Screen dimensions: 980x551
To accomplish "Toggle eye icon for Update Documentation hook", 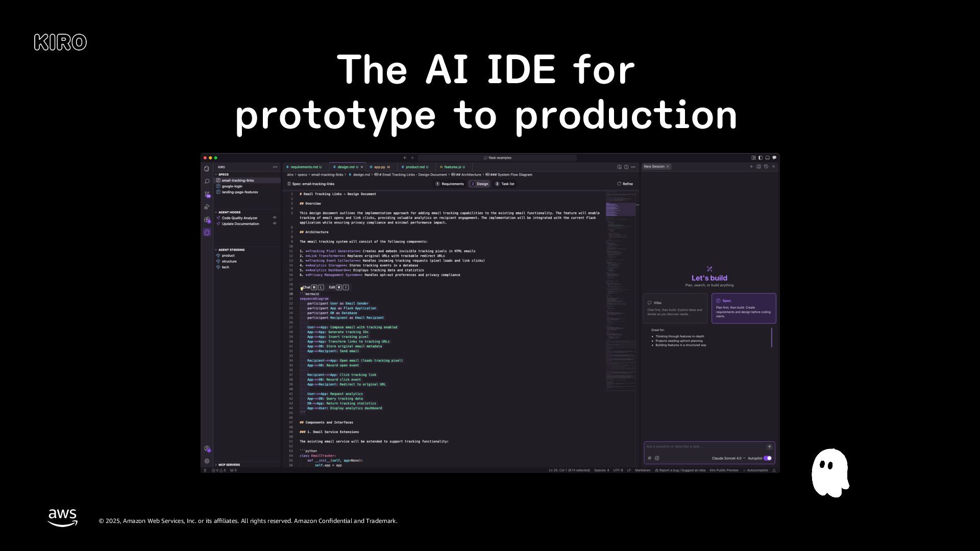I will click(x=275, y=224).
